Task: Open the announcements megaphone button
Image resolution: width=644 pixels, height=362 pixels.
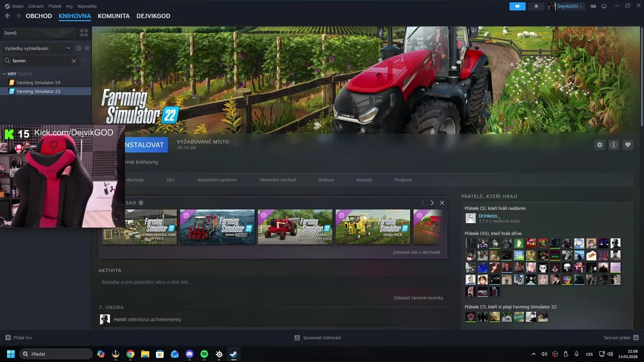Action: click(x=517, y=6)
